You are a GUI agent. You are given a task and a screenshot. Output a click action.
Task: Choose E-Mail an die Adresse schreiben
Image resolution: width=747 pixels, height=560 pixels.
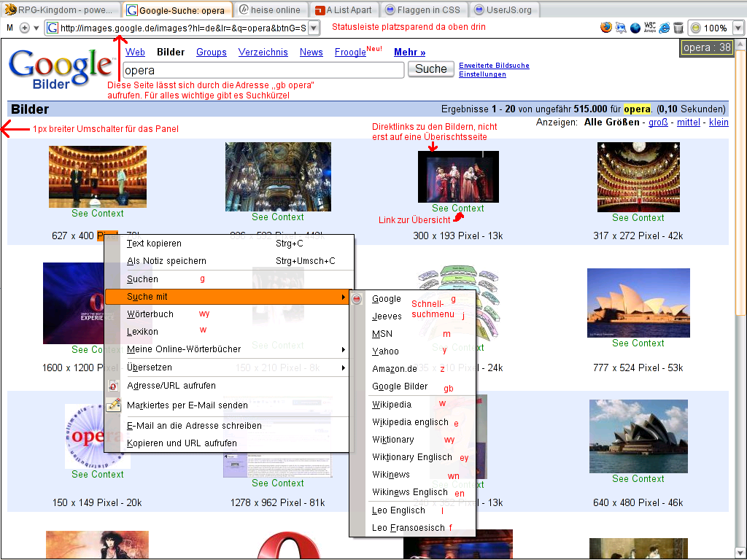click(229, 426)
